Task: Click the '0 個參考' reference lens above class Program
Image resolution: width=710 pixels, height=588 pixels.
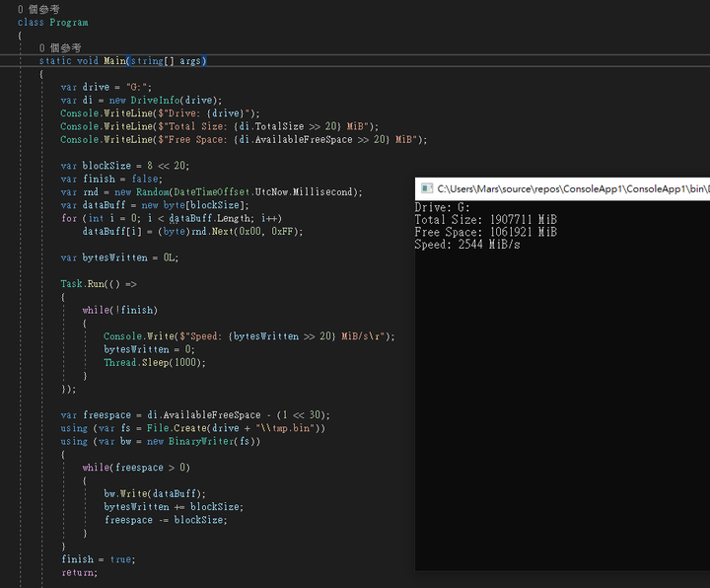Action: [38, 9]
